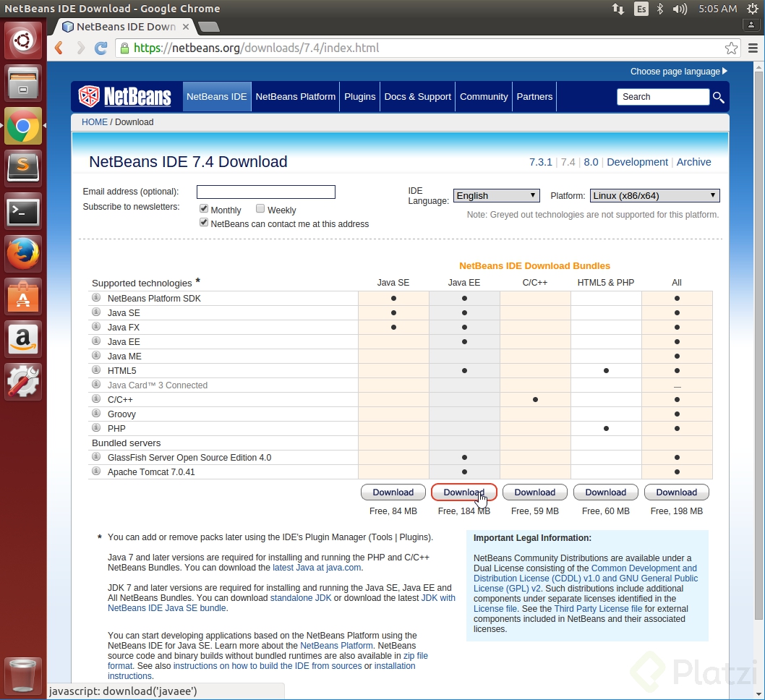765x700 pixels.
Task: Click the green padlock in the address bar
Action: [x=124, y=48]
